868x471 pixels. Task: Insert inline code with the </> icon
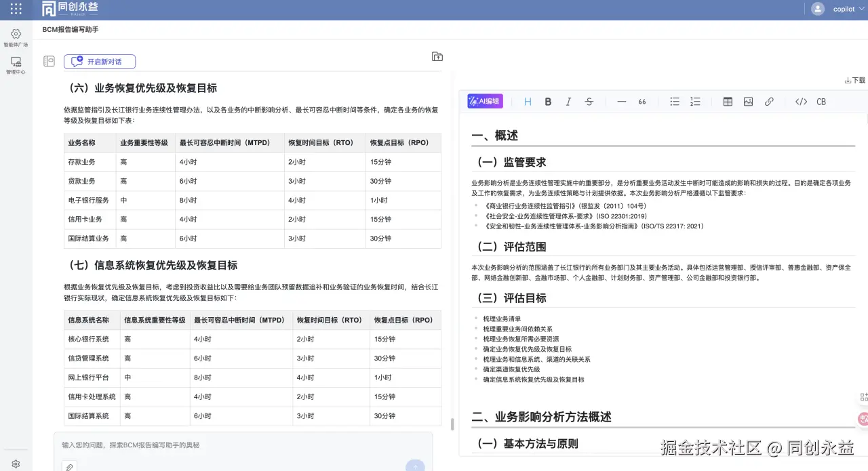pos(801,102)
